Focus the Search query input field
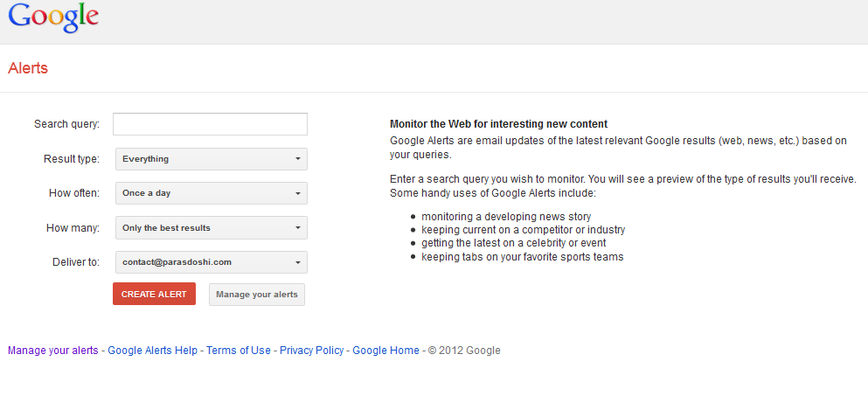This screenshot has width=868, height=403. (210, 124)
